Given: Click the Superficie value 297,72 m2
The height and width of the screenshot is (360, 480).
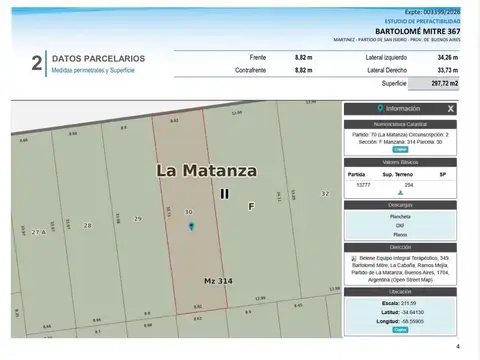Looking at the screenshot, I should point(445,83).
